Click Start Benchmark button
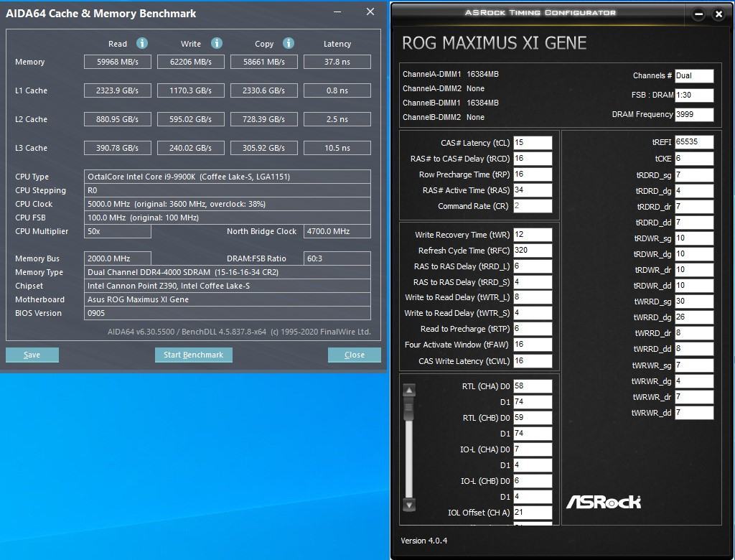This screenshot has width=735, height=560. pos(194,355)
